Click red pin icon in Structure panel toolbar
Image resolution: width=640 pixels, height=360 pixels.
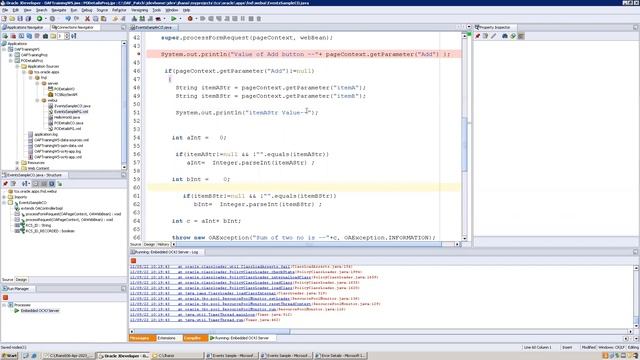pyautogui.click(x=5, y=184)
